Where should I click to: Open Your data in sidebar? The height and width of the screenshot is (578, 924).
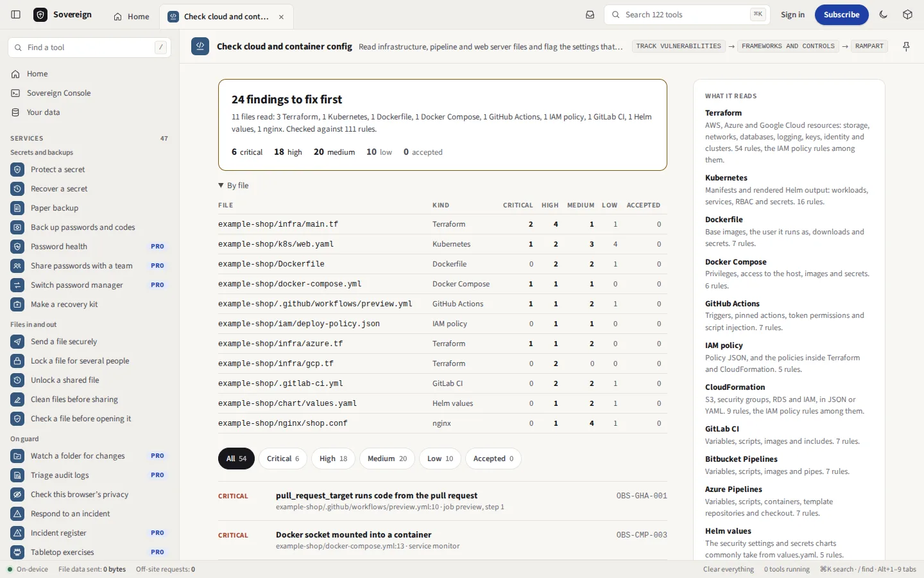tap(89, 112)
